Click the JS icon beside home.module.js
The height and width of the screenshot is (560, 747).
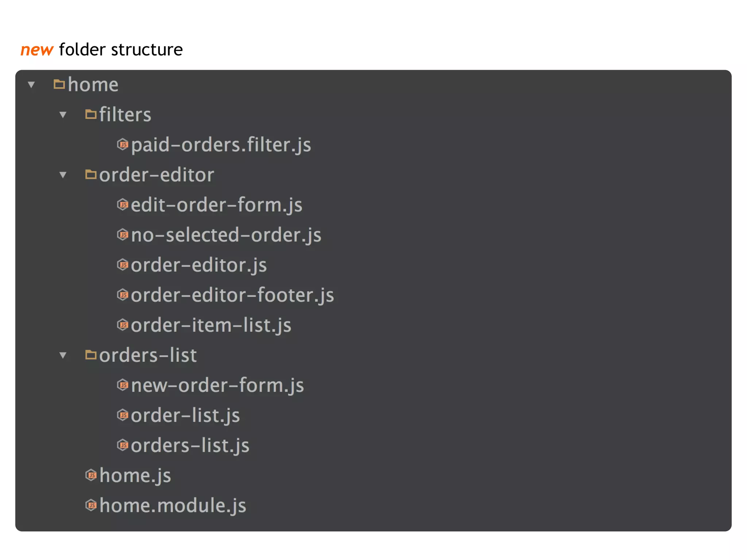tap(91, 506)
